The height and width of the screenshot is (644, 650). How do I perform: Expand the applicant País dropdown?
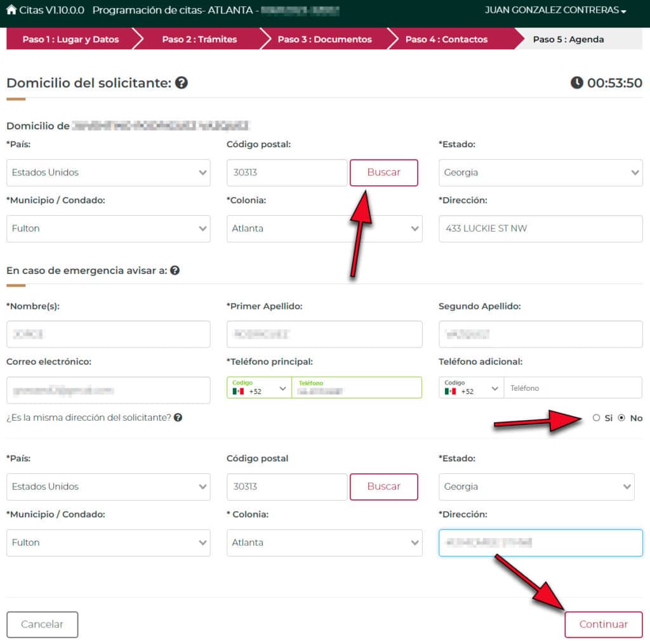pos(108,173)
